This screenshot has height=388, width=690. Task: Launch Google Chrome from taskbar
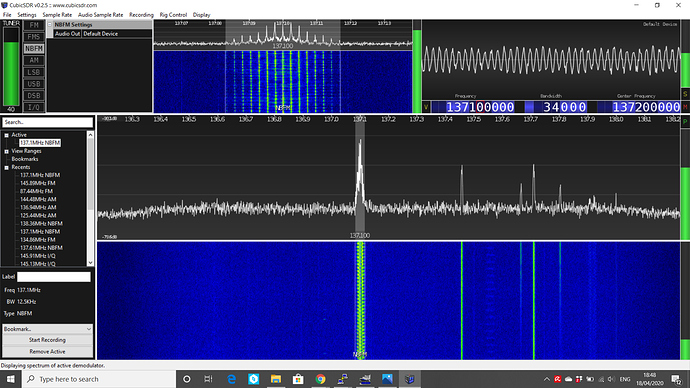pos(320,379)
